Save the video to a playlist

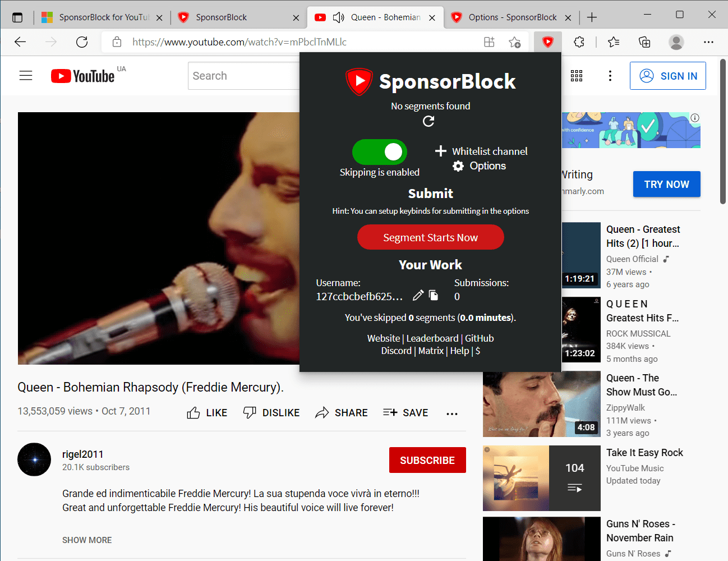(406, 413)
